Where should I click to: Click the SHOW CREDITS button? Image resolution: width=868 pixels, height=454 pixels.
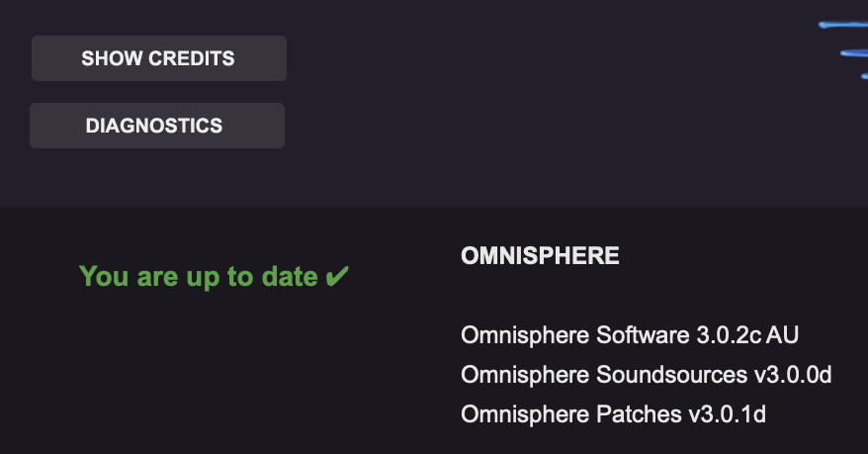pos(159,58)
